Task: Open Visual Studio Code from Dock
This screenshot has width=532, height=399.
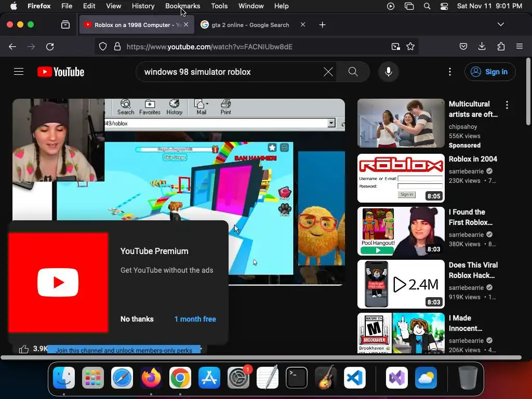Action: (355, 378)
